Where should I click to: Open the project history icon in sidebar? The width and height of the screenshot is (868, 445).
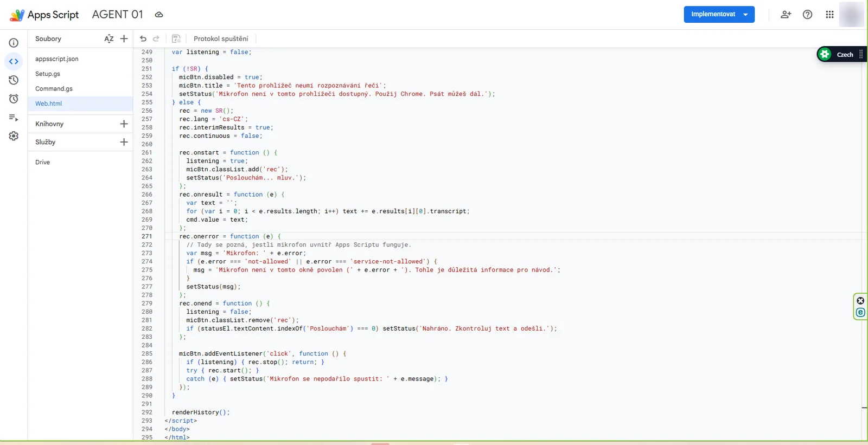(14, 80)
